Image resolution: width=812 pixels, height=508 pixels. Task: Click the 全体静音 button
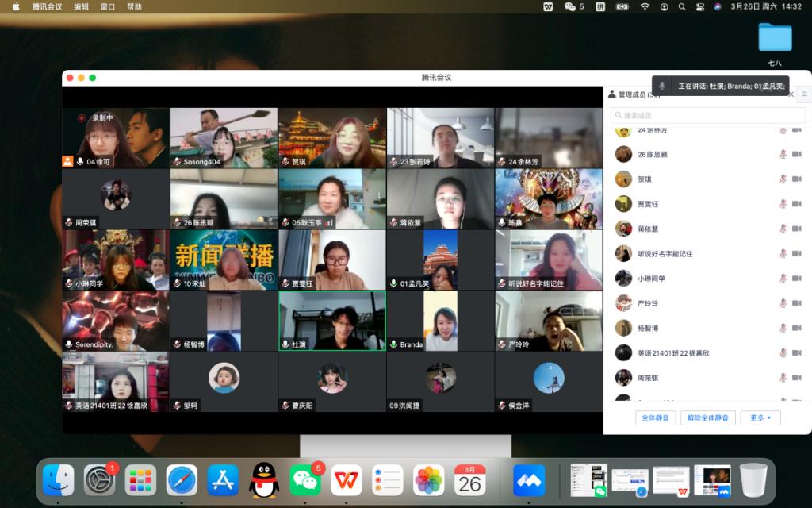(655, 418)
